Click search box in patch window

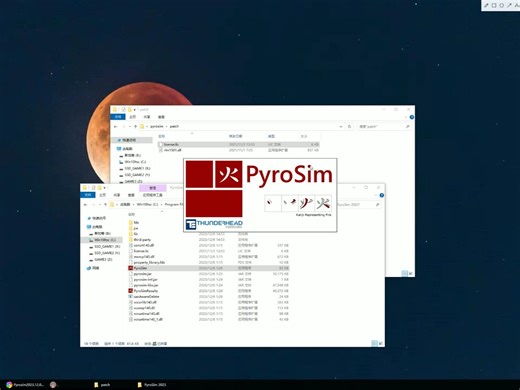click(384, 127)
